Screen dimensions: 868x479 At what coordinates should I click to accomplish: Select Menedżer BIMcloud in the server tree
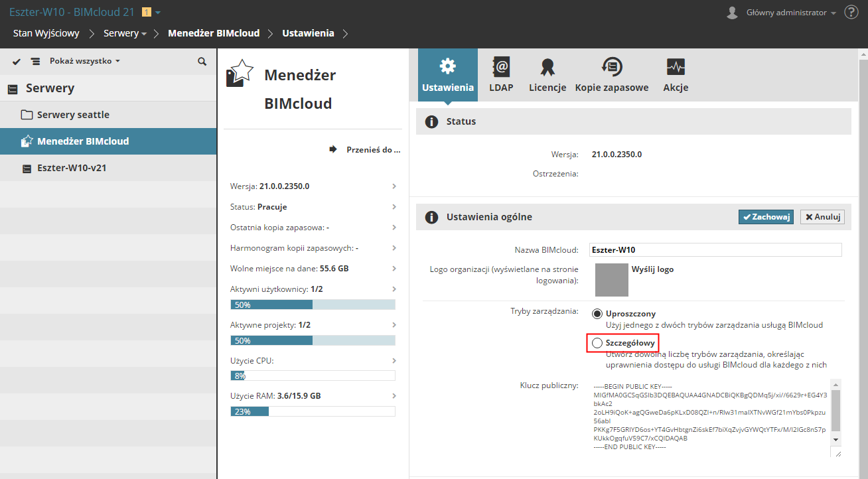click(108, 141)
